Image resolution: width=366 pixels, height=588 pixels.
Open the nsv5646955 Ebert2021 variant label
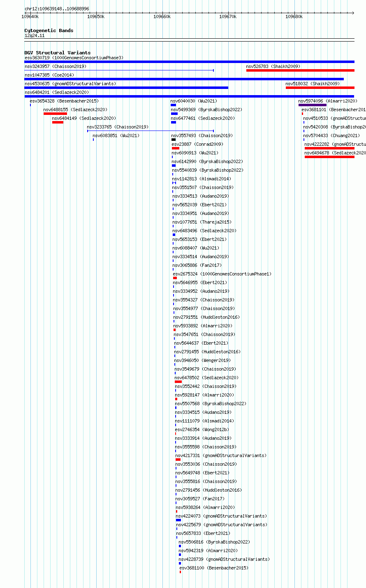(200, 282)
